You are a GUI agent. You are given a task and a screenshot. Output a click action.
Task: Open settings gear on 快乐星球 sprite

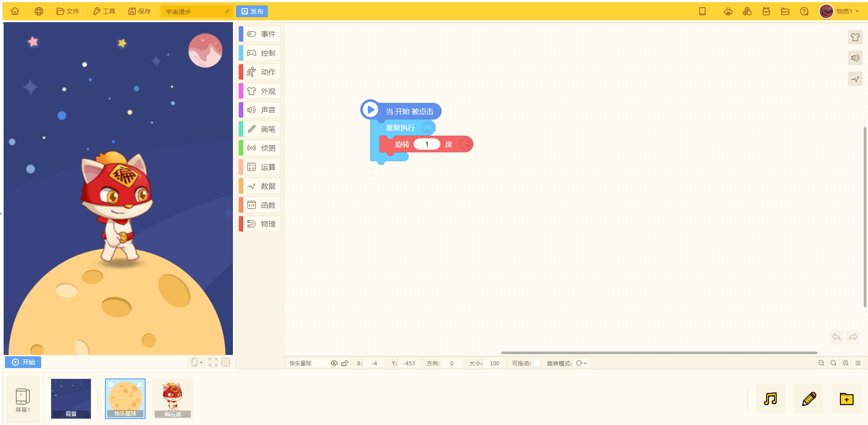point(111,384)
